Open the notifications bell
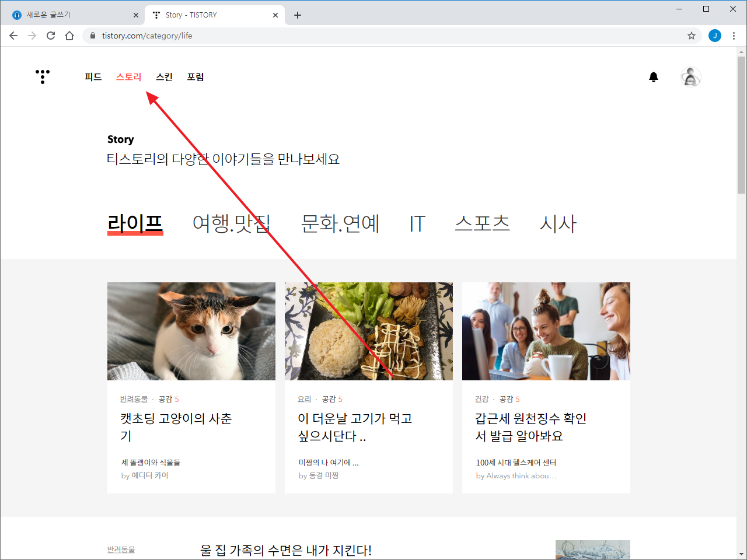 coord(654,77)
